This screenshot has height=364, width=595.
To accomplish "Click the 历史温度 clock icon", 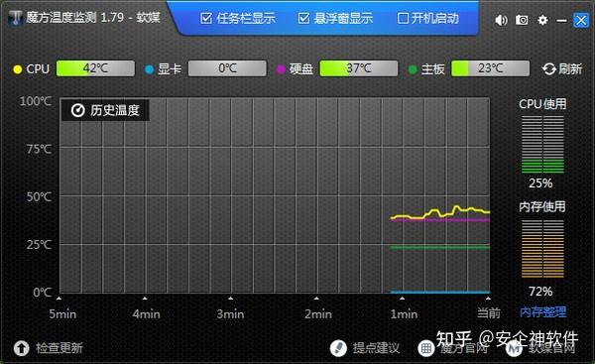I will click(x=77, y=110).
